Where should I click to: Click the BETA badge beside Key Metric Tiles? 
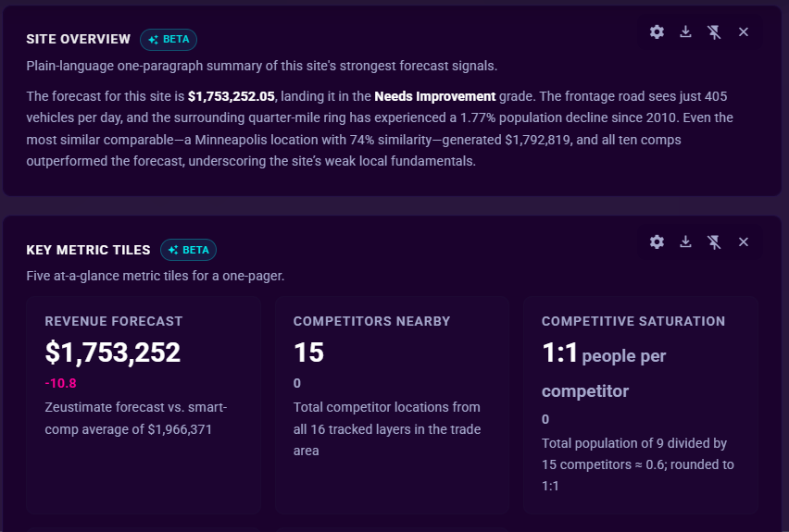tap(188, 250)
